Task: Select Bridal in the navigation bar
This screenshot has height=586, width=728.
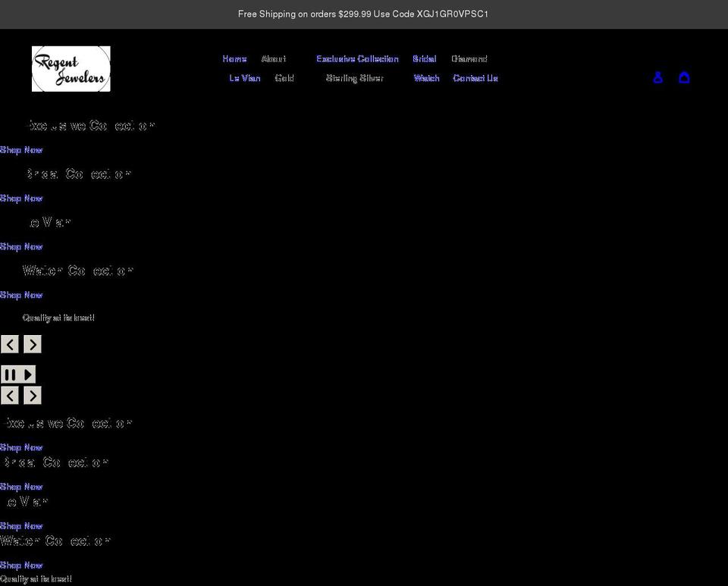Action: point(425,59)
